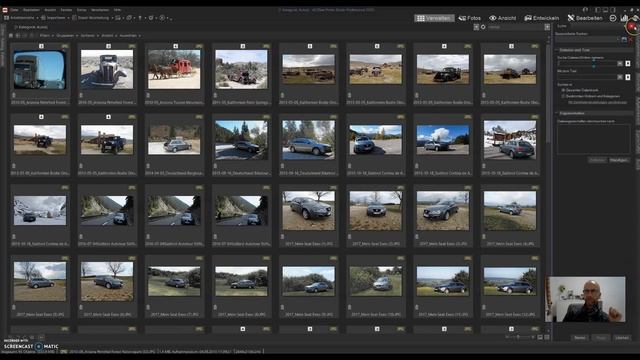
Task: Click the JPG badge on blue truck thumbnail
Action: (64, 46)
